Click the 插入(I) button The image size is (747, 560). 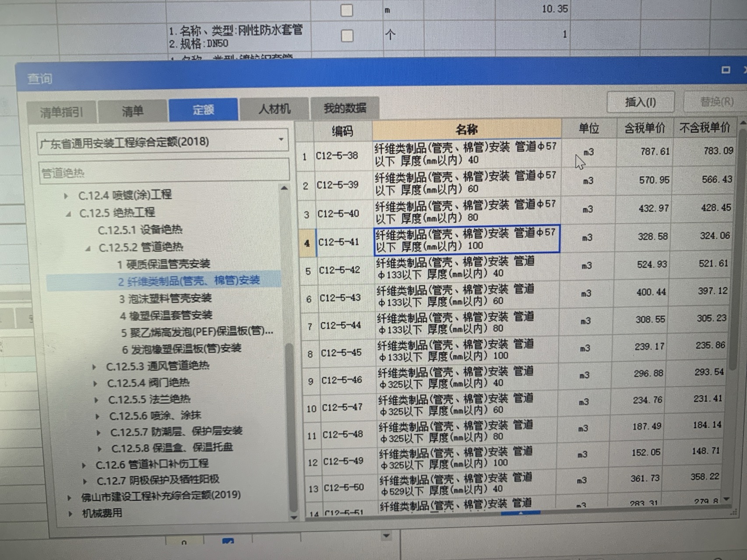(x=640, y=102)
